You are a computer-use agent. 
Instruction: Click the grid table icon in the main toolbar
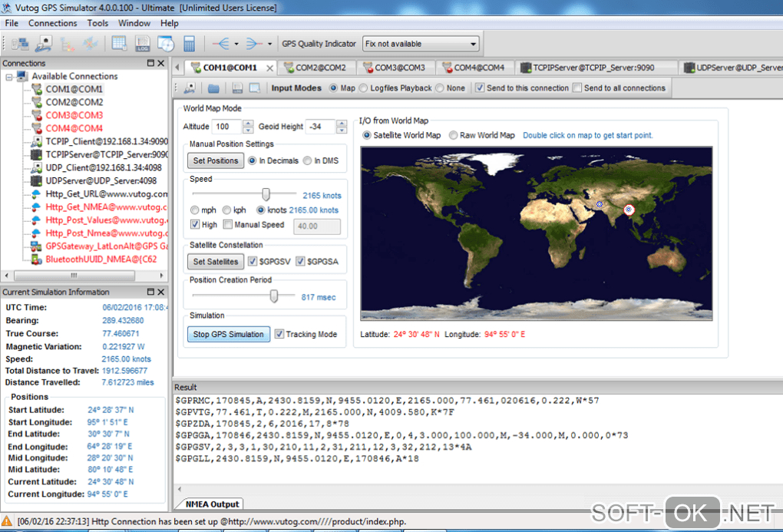click(120, 44)
